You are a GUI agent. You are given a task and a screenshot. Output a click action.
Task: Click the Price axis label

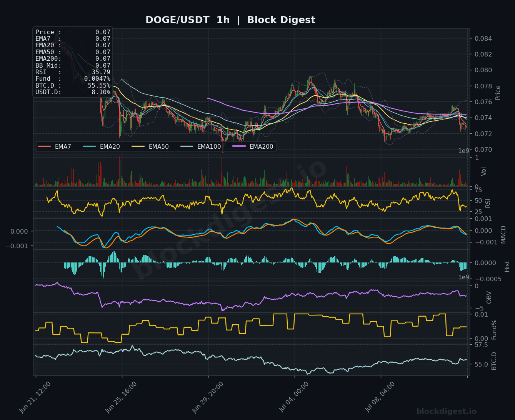coord(498,93)
